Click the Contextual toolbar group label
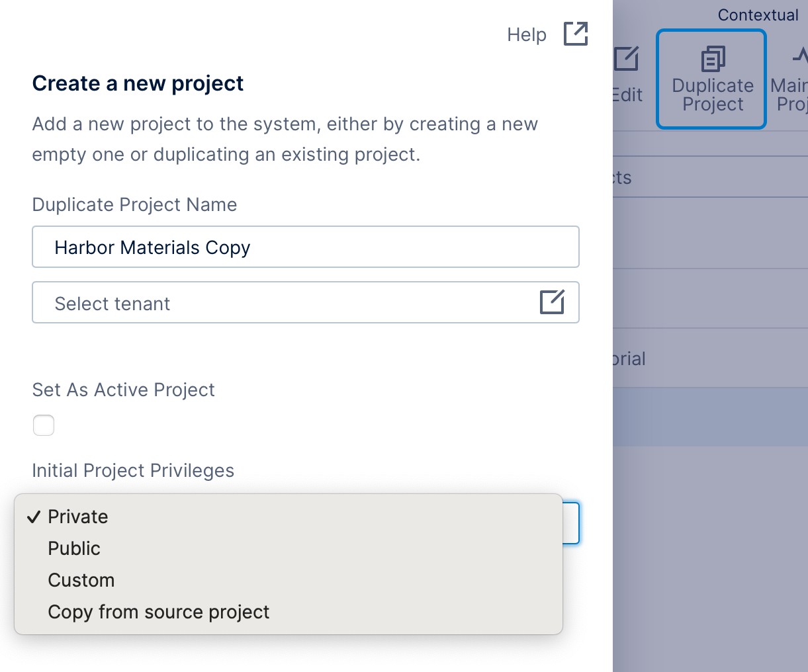Screen dimensions: 808x672 758,15
